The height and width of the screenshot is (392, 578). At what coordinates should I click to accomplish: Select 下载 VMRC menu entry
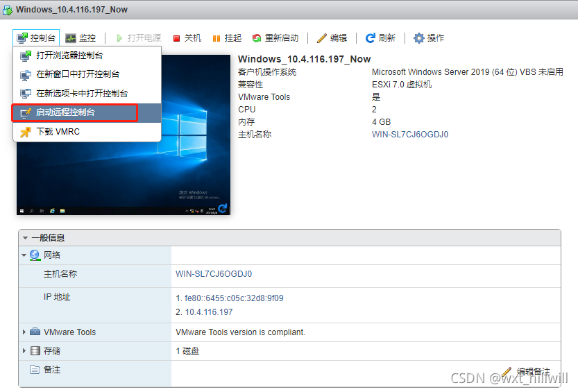[x=87, y=132]
